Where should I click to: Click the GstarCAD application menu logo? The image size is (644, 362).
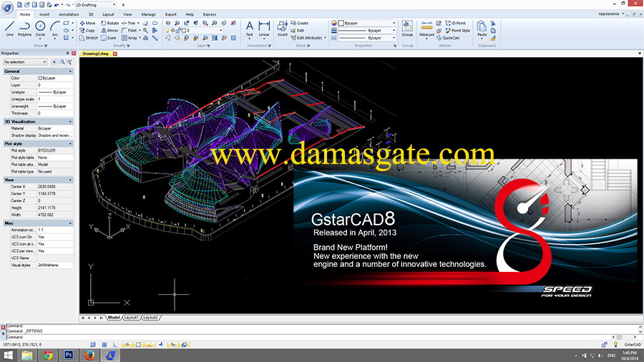(7, 7)
